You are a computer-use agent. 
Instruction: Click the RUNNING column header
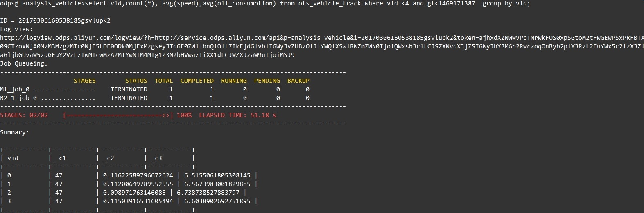234,81
